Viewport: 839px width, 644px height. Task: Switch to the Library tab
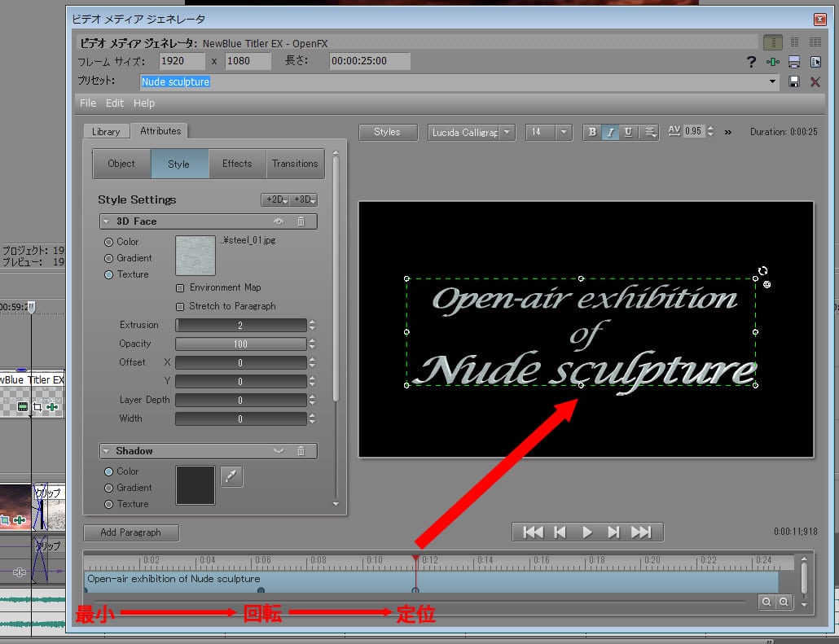[x=106, y=131]
